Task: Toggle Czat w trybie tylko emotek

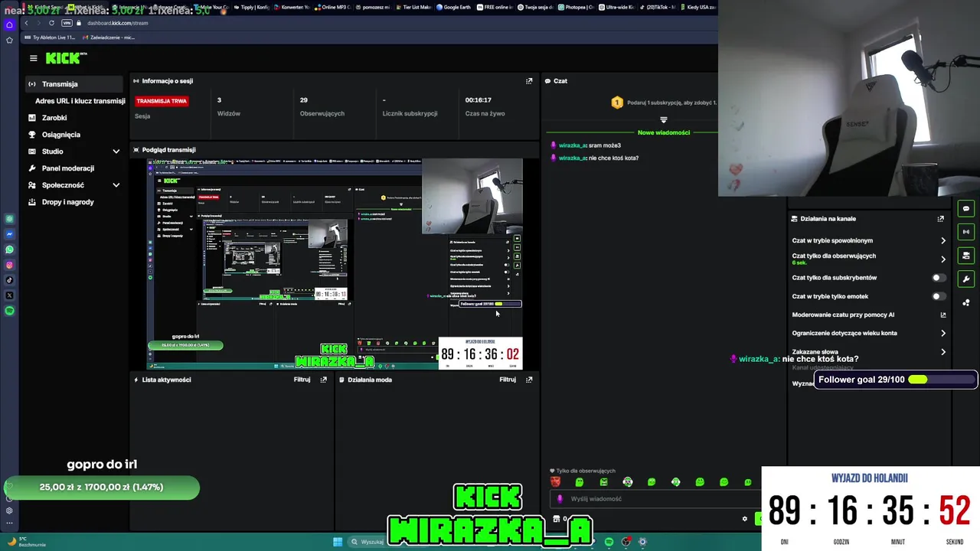Action: tap(939, 296)
